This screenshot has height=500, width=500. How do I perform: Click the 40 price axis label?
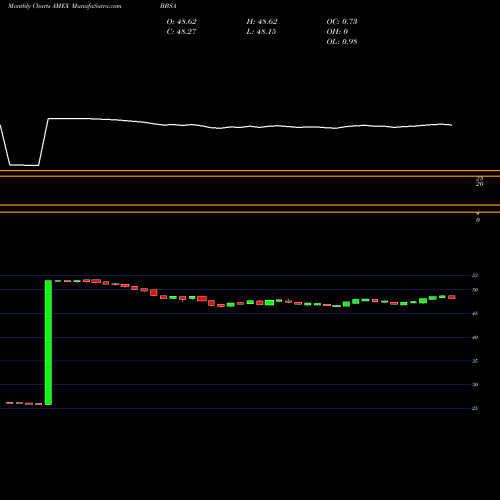point(475,337)
